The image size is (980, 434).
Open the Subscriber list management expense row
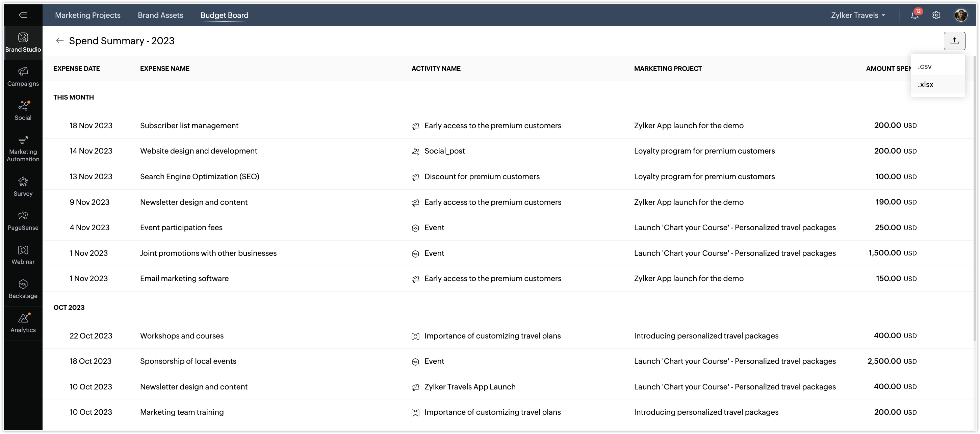tap(189, 126)
